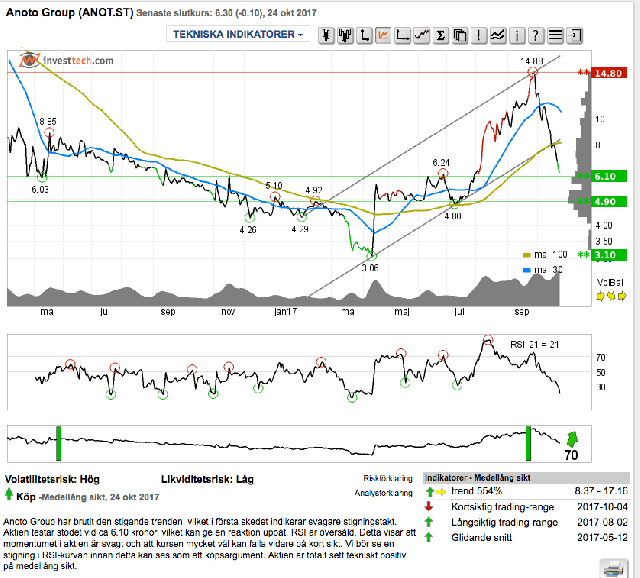The height and width of the screenshot is (578, 640).
Task: Click the green 6.10 support level label
Action: [609, 176]
